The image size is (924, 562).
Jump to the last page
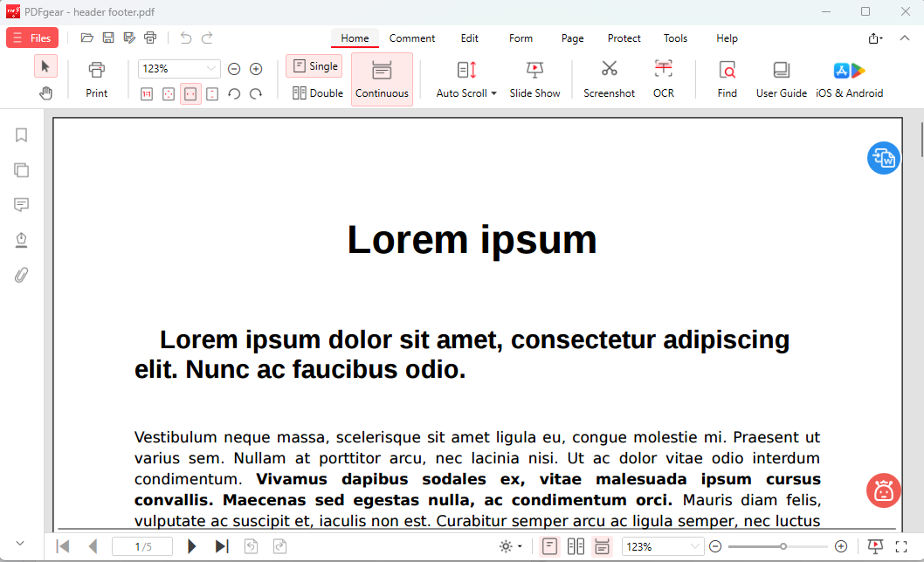tap(222, 546)
